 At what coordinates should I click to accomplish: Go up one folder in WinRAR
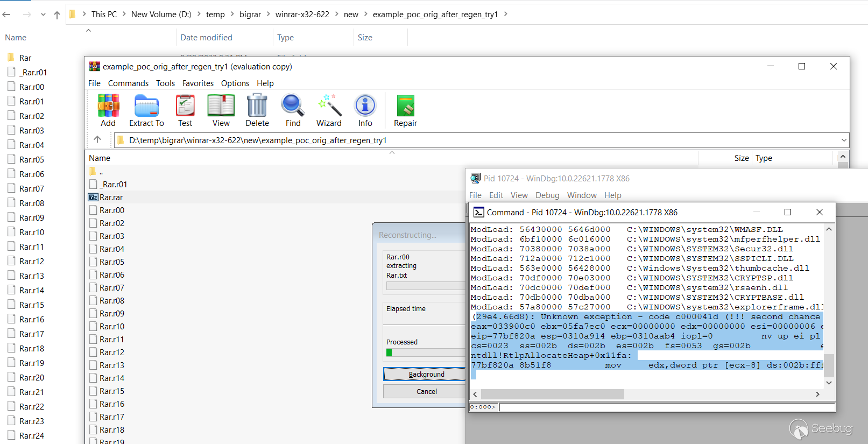[97, 140]
